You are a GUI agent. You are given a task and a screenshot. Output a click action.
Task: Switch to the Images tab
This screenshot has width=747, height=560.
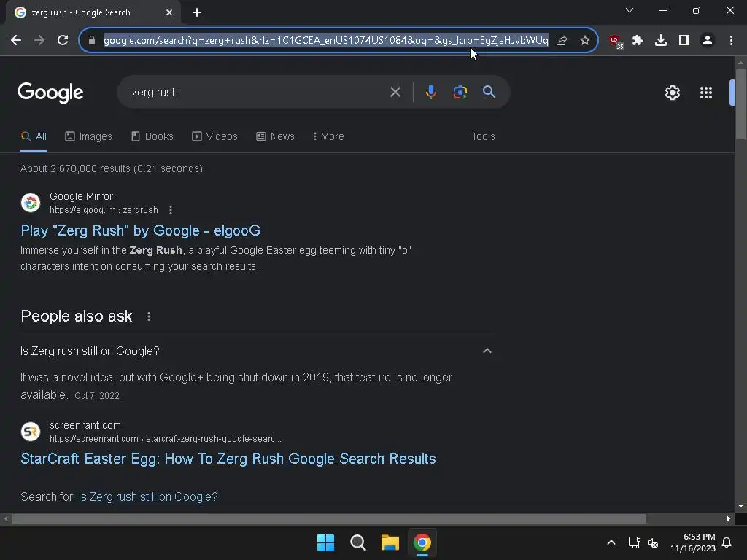tap(88, 136)
